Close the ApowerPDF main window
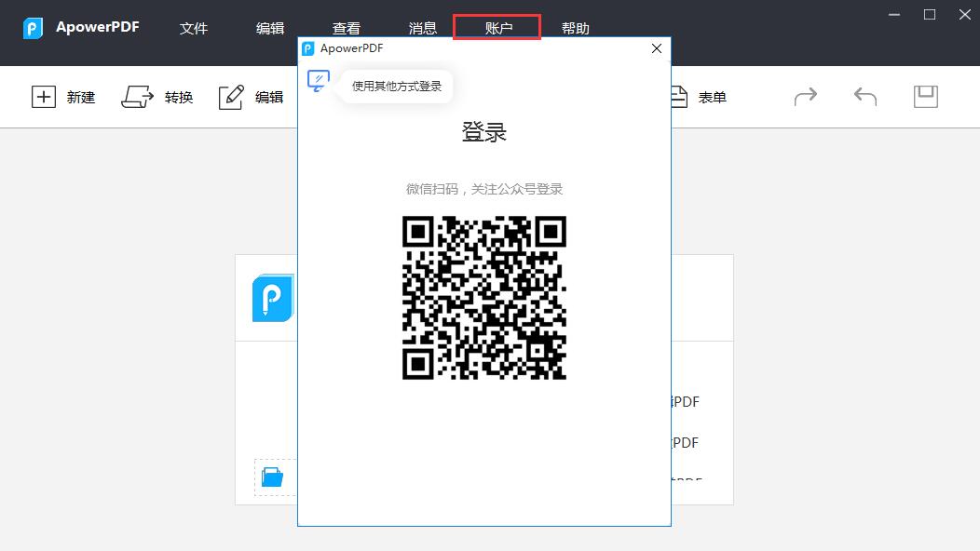The image size is (980, 551). pos(964,14)
